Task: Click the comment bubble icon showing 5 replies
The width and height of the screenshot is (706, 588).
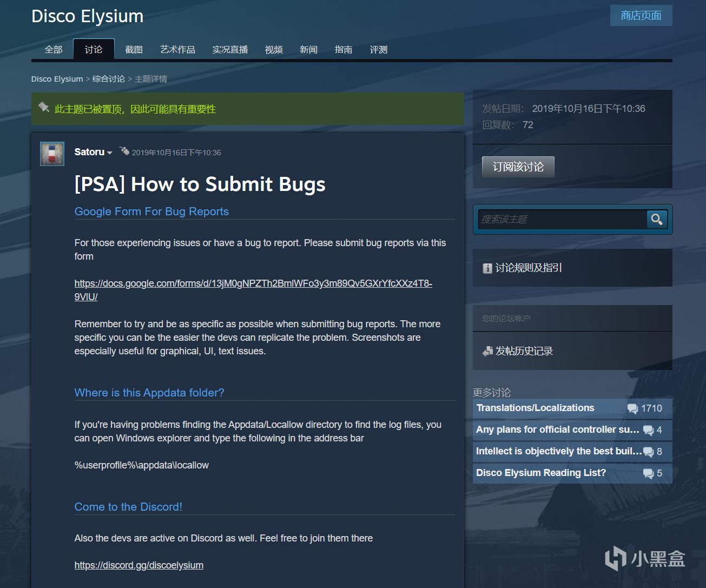Action: (648, 474)
